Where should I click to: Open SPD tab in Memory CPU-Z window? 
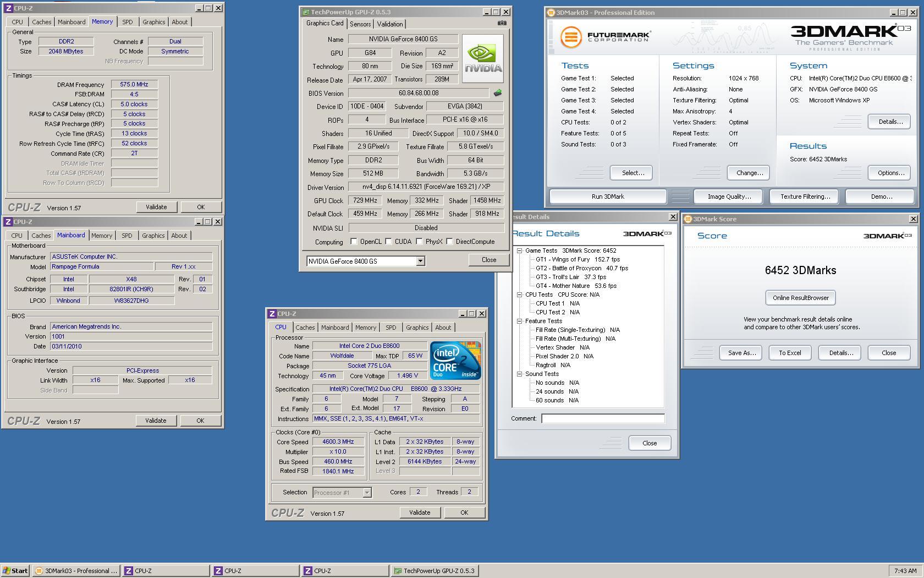[x=127, y=22]
